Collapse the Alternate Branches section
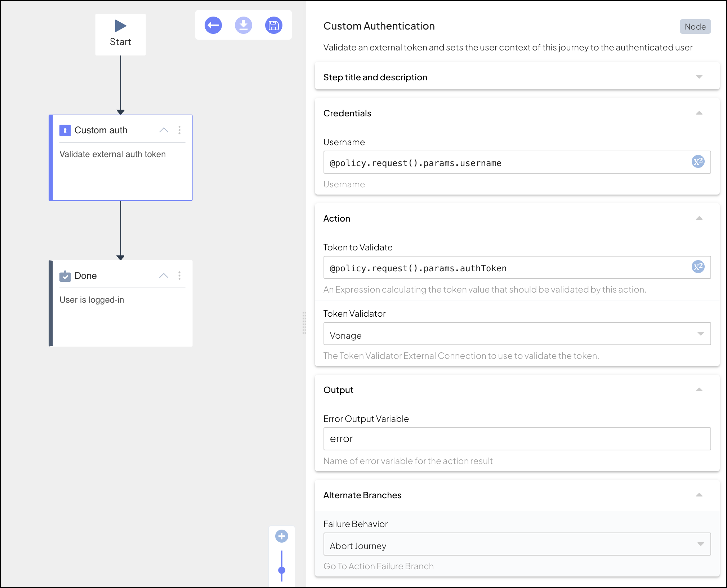Viewport: 727px width, 588px height. [699, 495]
